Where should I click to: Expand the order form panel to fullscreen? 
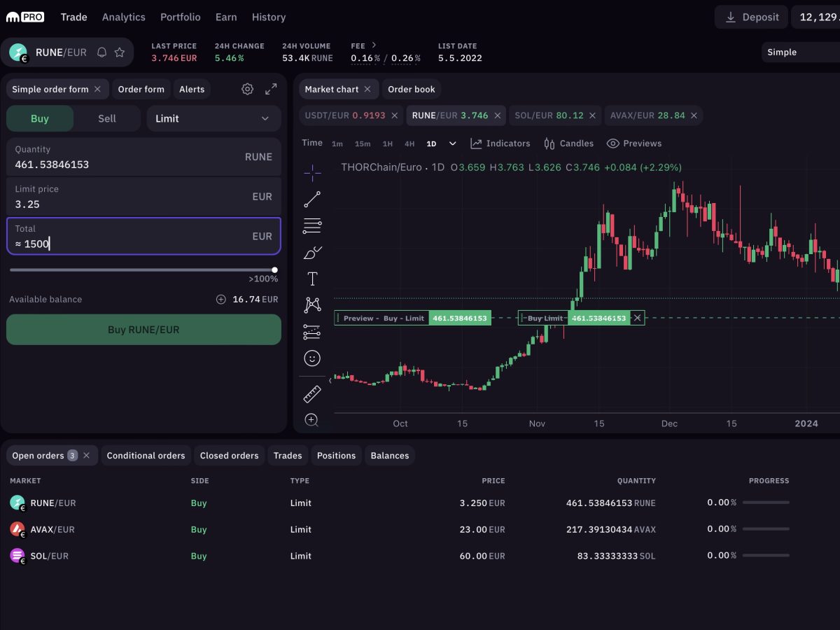tap(271, 89)
